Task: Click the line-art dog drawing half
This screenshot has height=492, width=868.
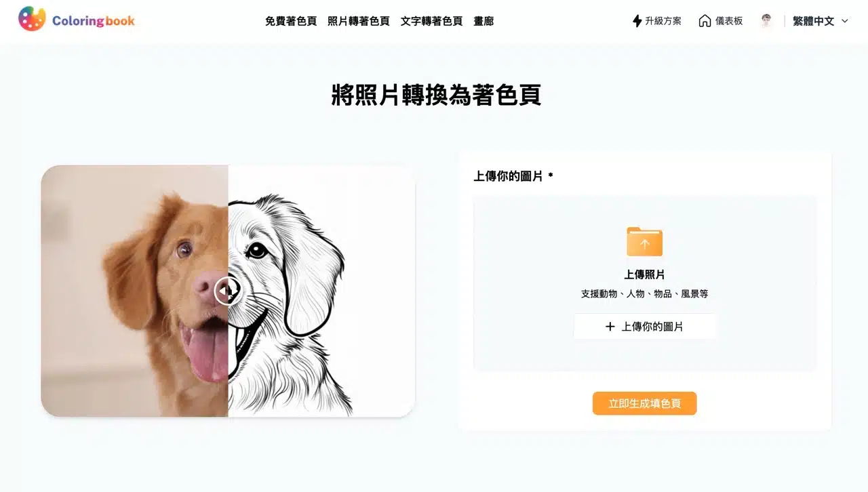Action: pos(321,291)
